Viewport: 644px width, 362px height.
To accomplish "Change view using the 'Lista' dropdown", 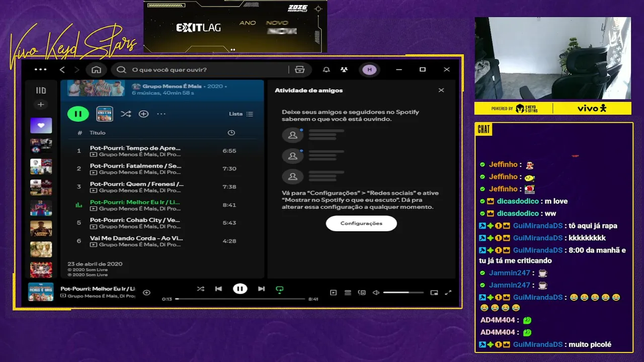I will coord(241,114).
